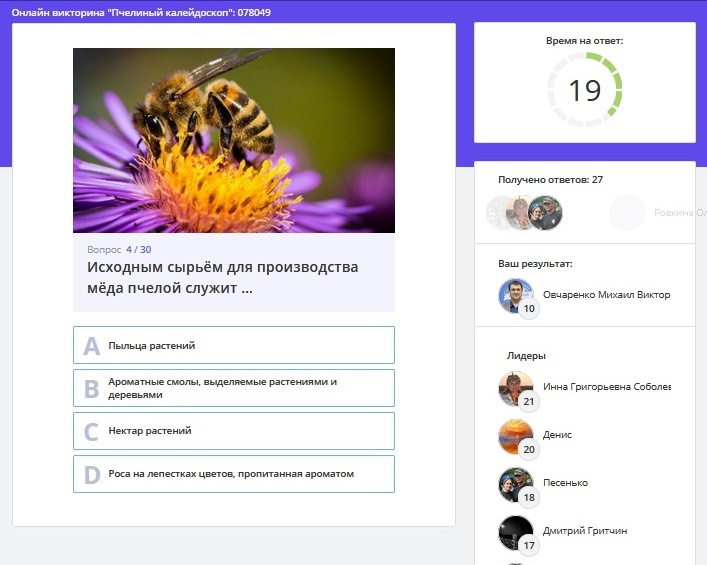The width and height of the screenshot is (707, 565).
Task: Click Инна Григорьевна's leader avatar
Action: coord(515,387)
